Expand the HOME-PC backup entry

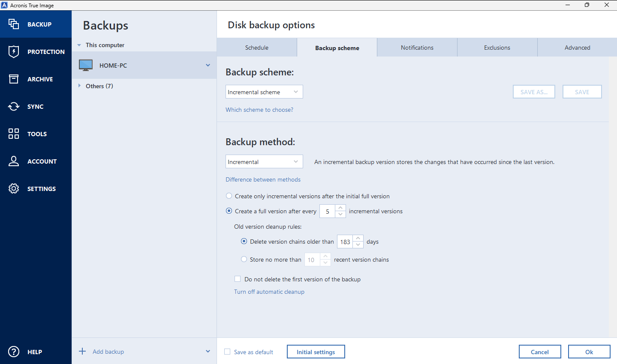[x=208, y=65]
